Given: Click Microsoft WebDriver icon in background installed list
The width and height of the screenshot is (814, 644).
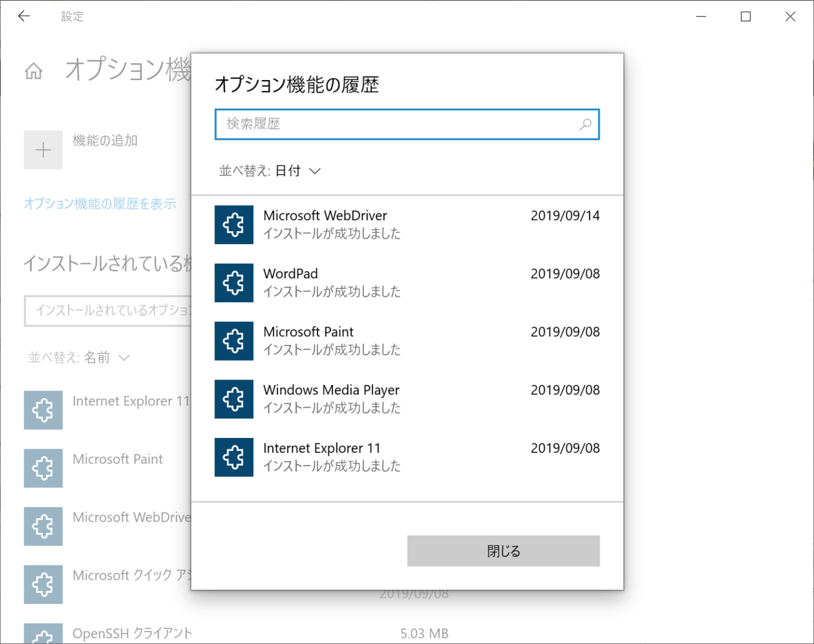Looking at the screenshot, I should [x=43, y=527].
